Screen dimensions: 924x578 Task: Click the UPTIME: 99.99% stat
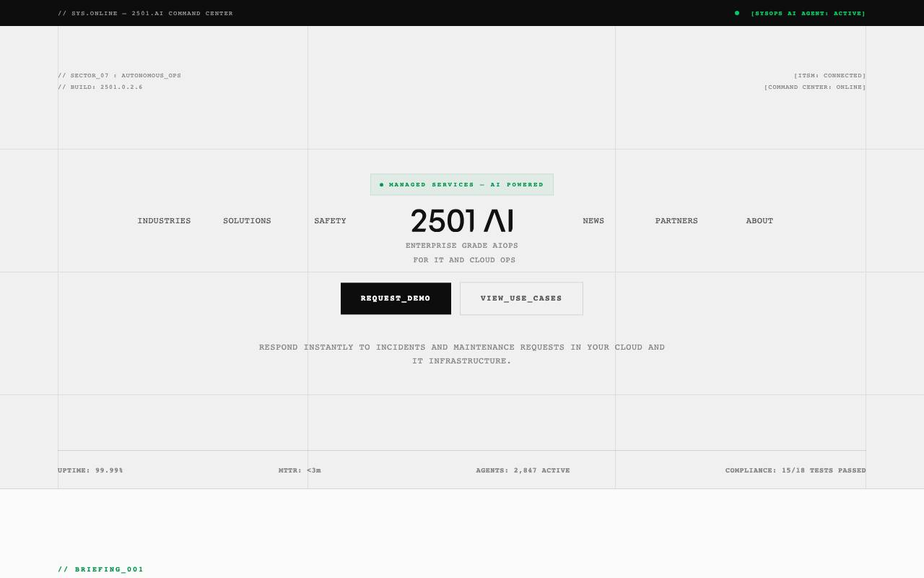[x=90, y=470]
